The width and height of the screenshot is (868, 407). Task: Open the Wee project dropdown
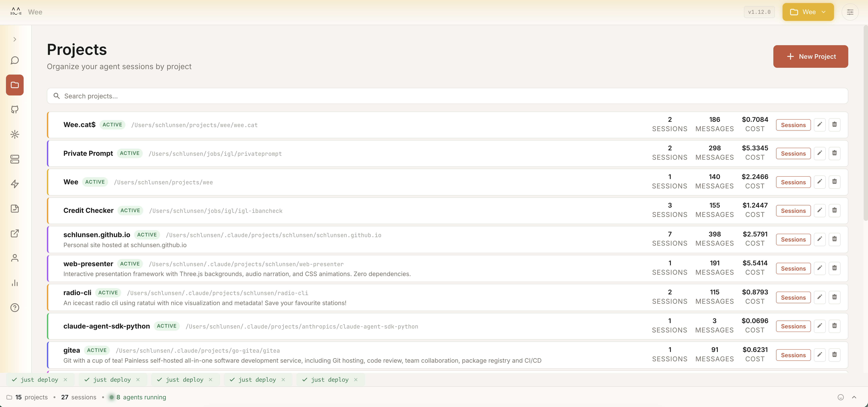coord(808,12)
